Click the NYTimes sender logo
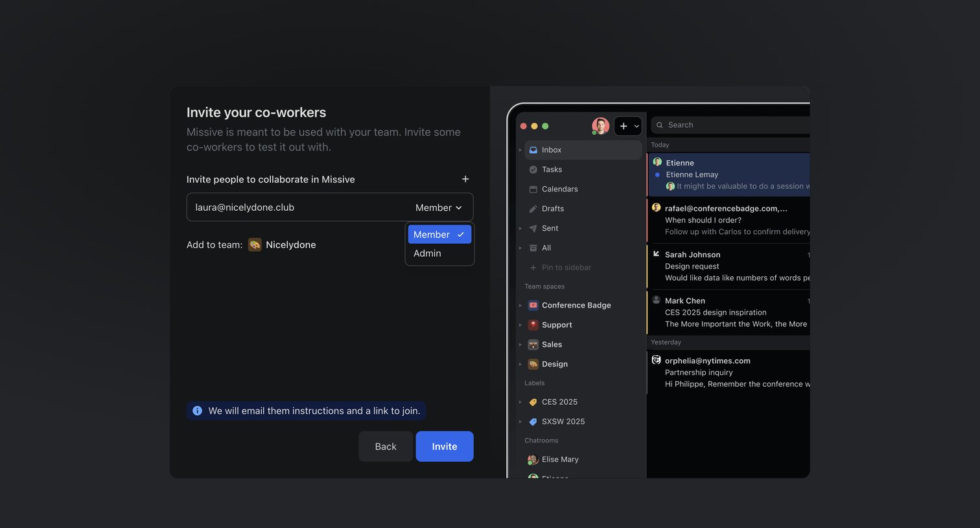Viewport: 980px width, 528px height. coord(656,360)
